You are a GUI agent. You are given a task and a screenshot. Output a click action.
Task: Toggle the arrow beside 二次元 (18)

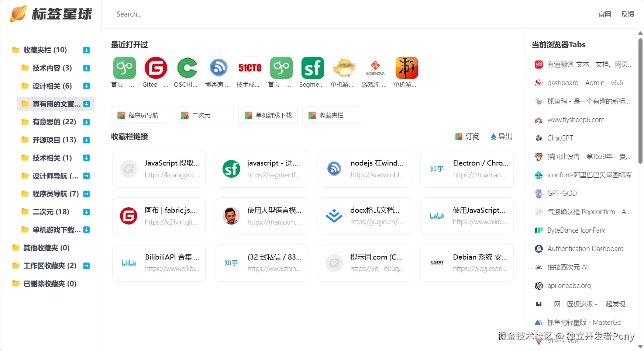click(x=86, y=212)
